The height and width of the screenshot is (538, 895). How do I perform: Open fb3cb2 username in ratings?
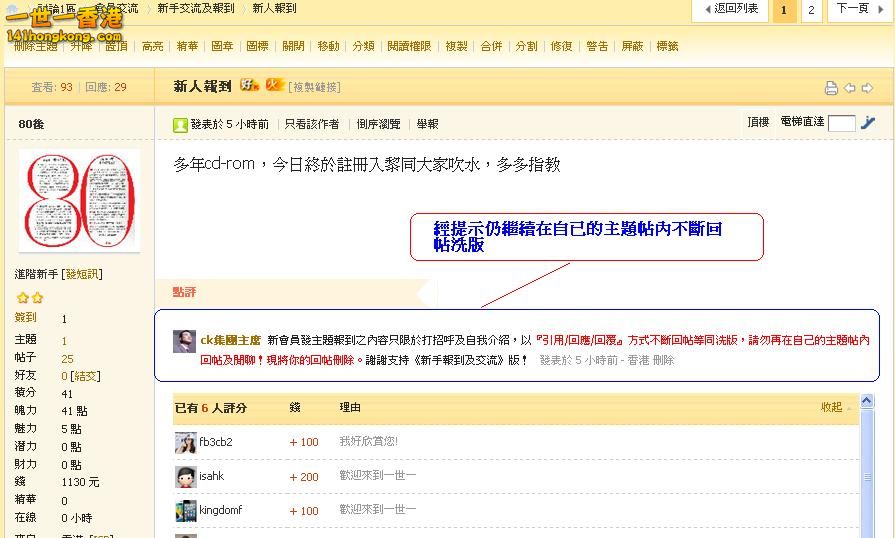coord(216,442)
